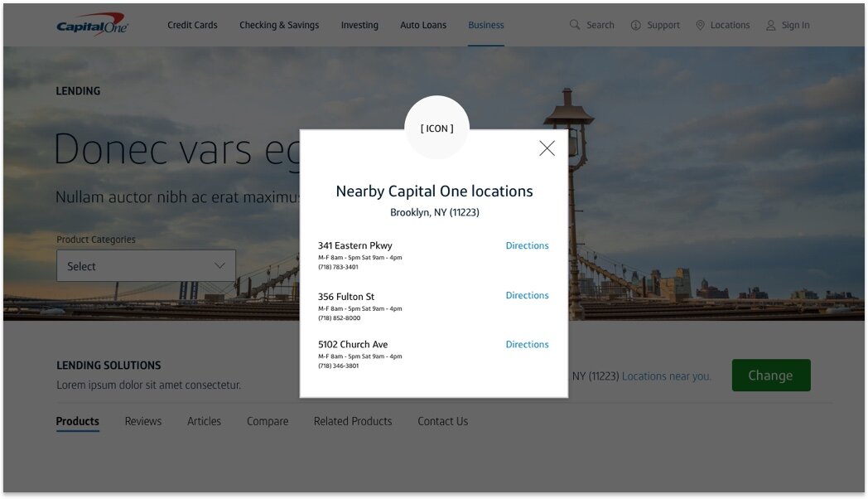
Task: Click the green Change button
Action: pos(771,375)
